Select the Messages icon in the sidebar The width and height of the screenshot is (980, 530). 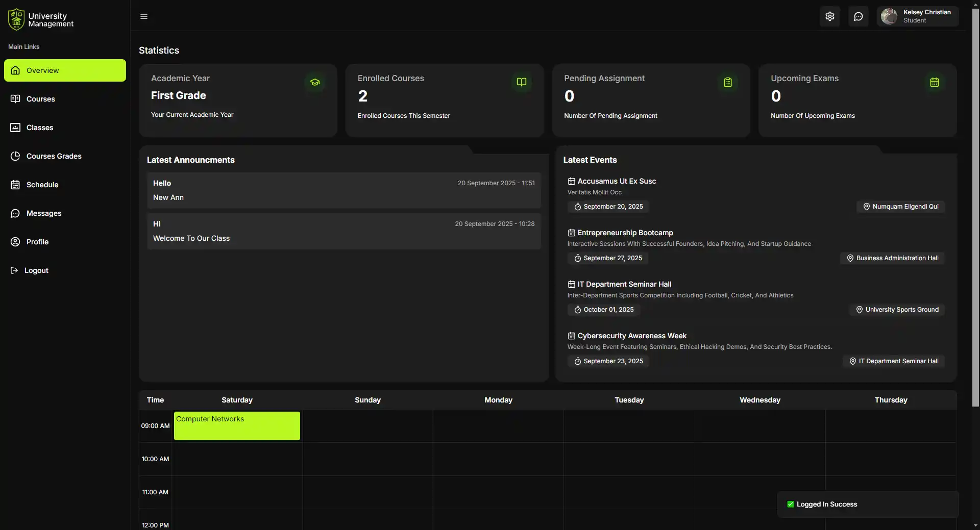pyautogui.click(x=15, y=213)
